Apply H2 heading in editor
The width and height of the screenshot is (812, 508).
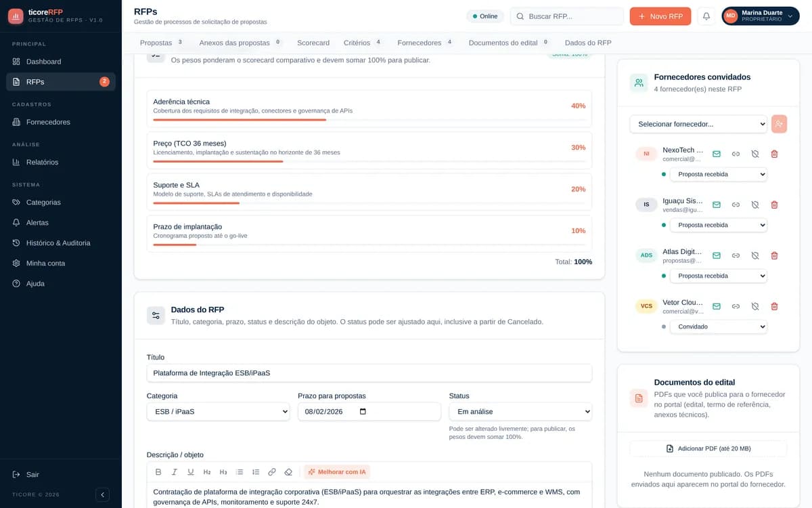click(x=207, y=472)
